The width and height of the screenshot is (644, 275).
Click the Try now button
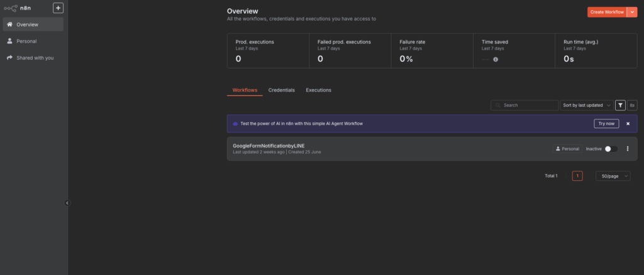click(606, 124)
